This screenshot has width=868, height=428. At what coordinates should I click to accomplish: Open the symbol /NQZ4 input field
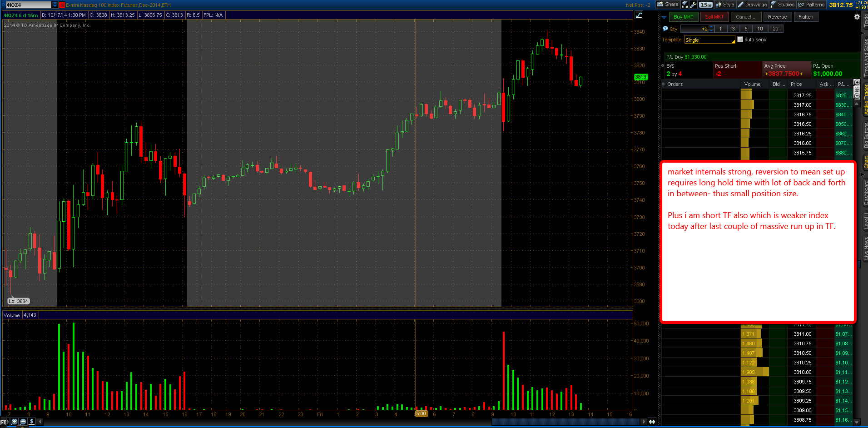coord(28,5)
